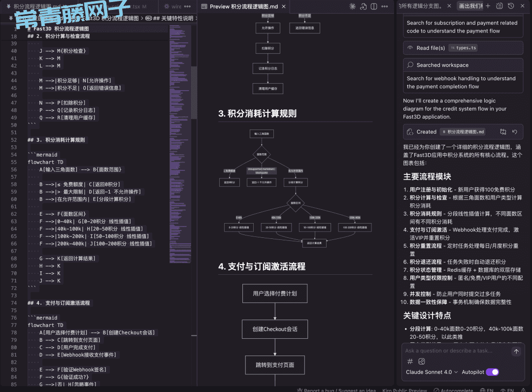Screen dimensions: 532x392
Task: Click the markdown file icon in the breadcrumb
Action: pyautogui.click(x=10, y=18)
